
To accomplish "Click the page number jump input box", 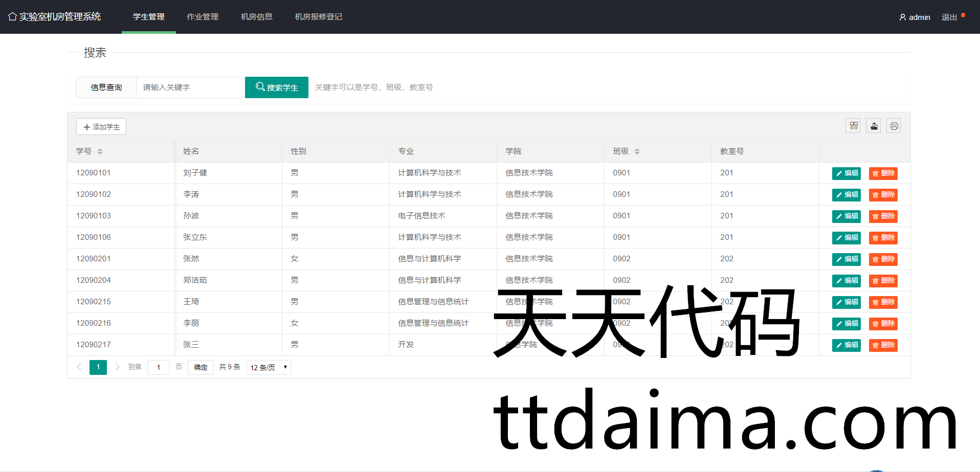I will (x=159, y=367).
